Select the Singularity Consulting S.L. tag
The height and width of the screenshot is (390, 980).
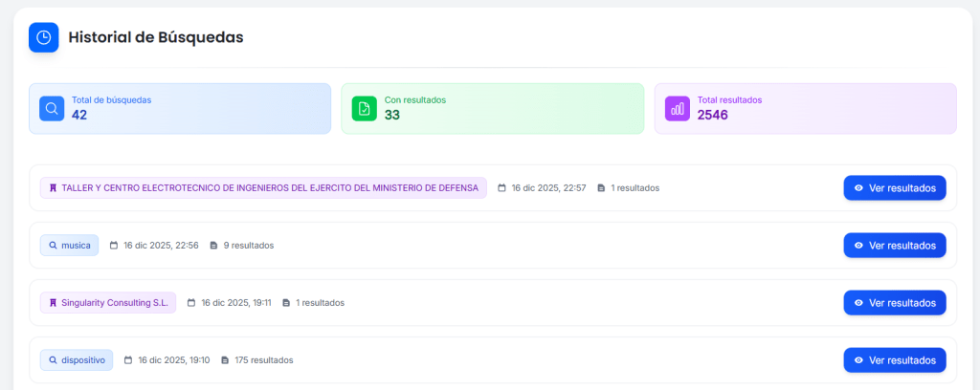tap(107, 303)
